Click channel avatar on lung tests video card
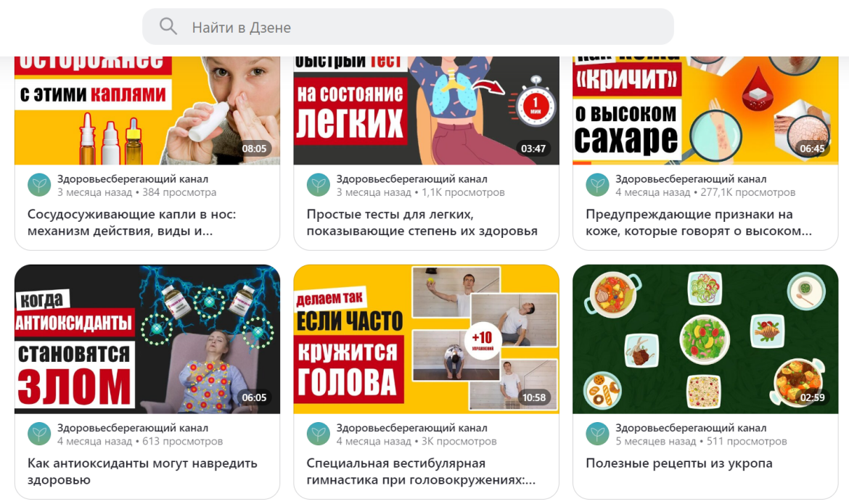Image resolution: width=849 pixels, height=504 pixels. click(x=319, y=185)
